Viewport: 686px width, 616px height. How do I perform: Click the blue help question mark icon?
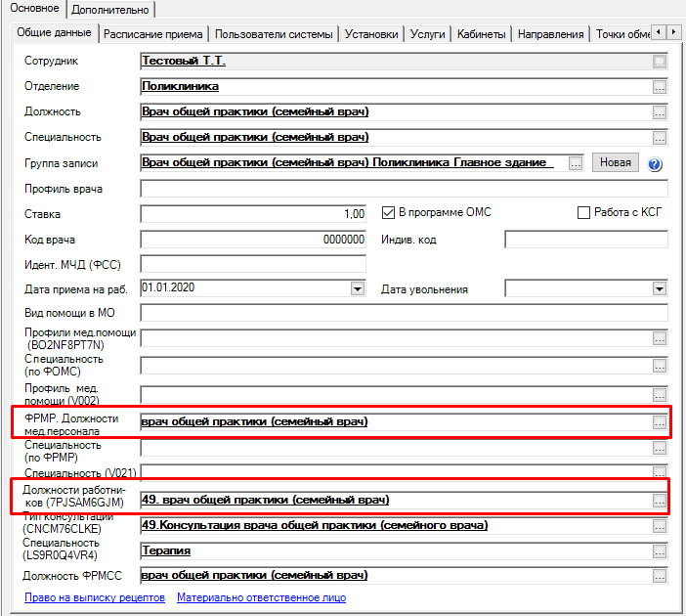point(655,164)
